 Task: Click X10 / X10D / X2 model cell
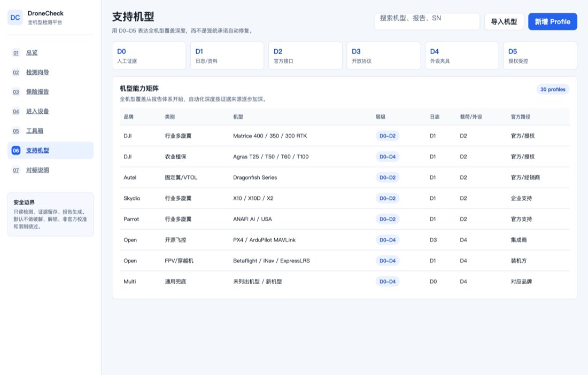coord(253,198)
